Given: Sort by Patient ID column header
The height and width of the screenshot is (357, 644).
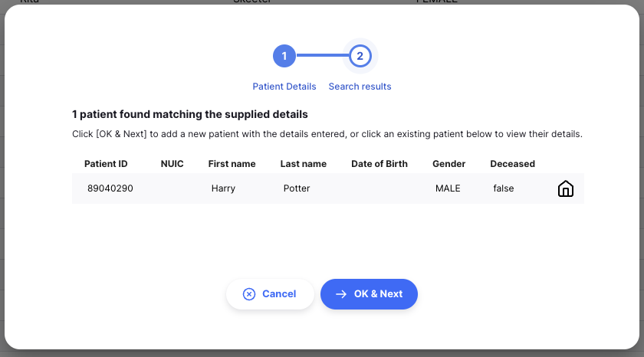Looking at the screenshot, I should tap(106, 164).
